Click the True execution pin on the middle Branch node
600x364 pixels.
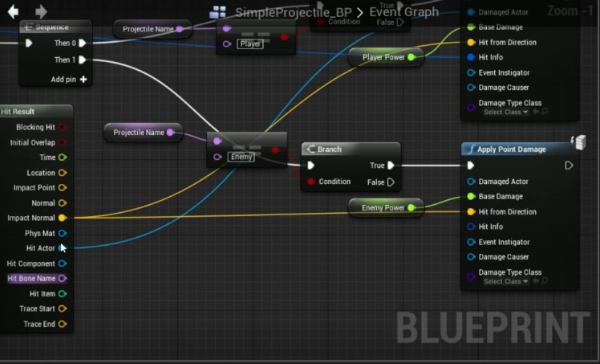point(390,165)
